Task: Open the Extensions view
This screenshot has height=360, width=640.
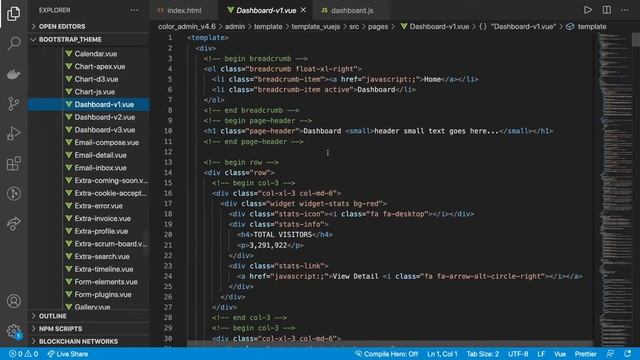Action: pyautogui.click(x=13, y=163)
